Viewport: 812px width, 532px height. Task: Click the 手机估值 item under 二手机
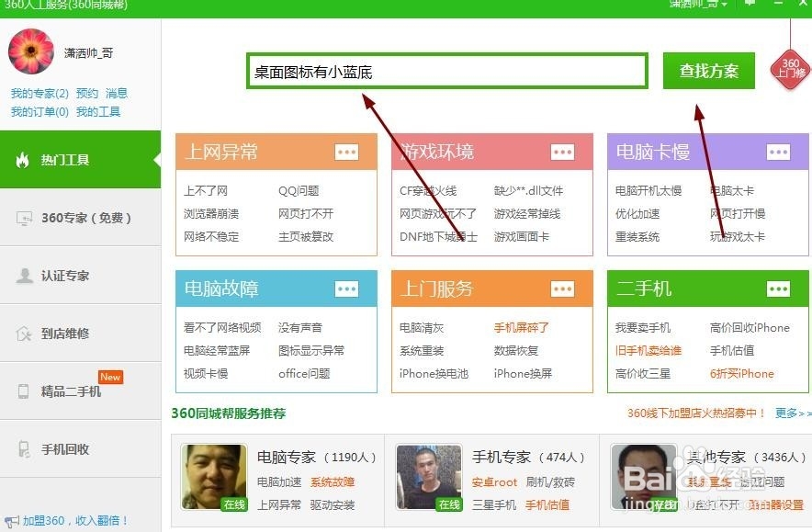732,351
